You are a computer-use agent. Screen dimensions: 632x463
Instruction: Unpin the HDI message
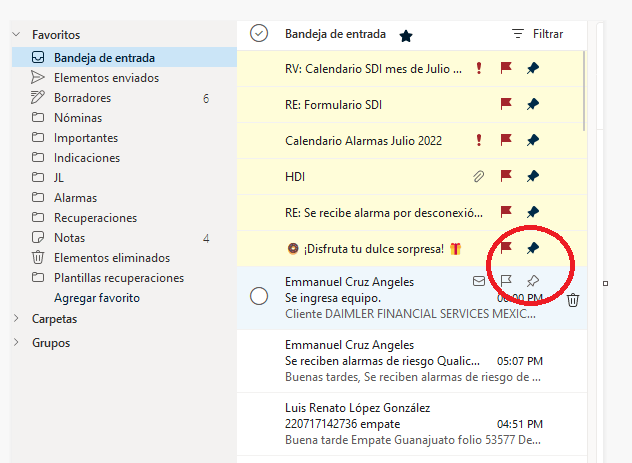click(532, 176)
